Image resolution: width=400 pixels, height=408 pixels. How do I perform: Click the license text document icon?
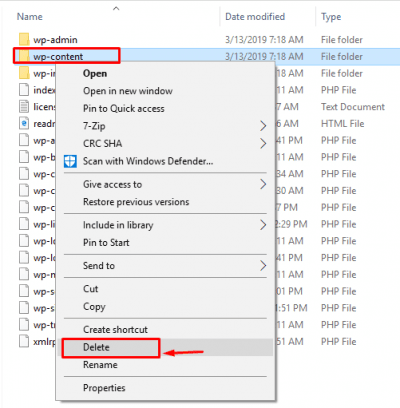24,107
